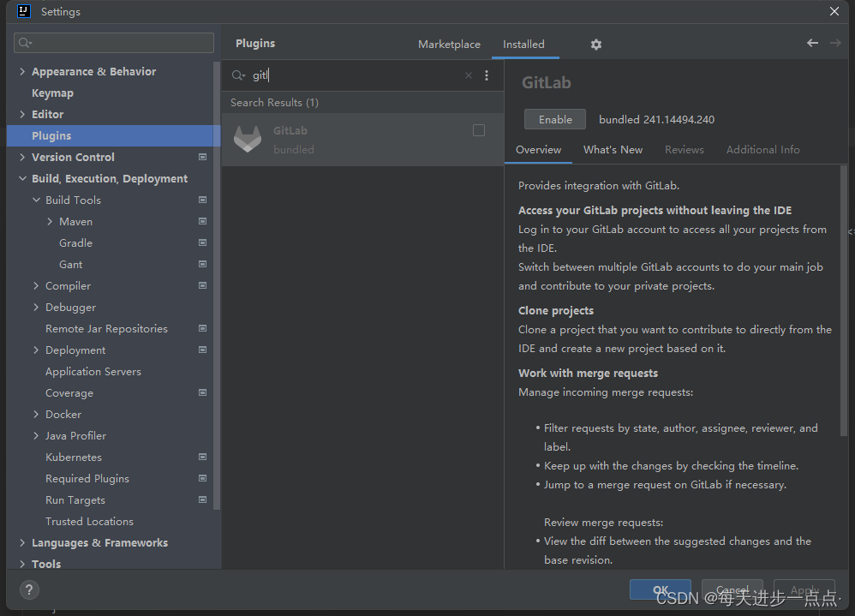Open the help question mark button

click(x=29, y=589)
